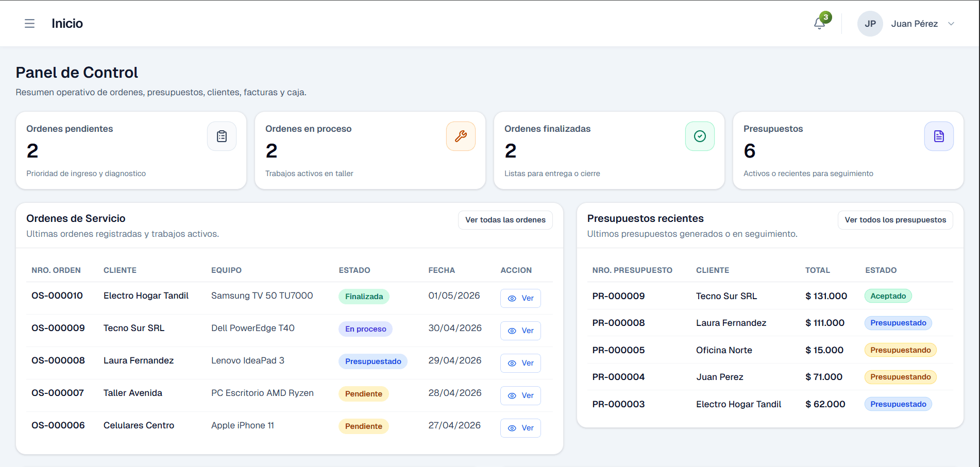Select order number OS-000008

[x=58, y=360]
